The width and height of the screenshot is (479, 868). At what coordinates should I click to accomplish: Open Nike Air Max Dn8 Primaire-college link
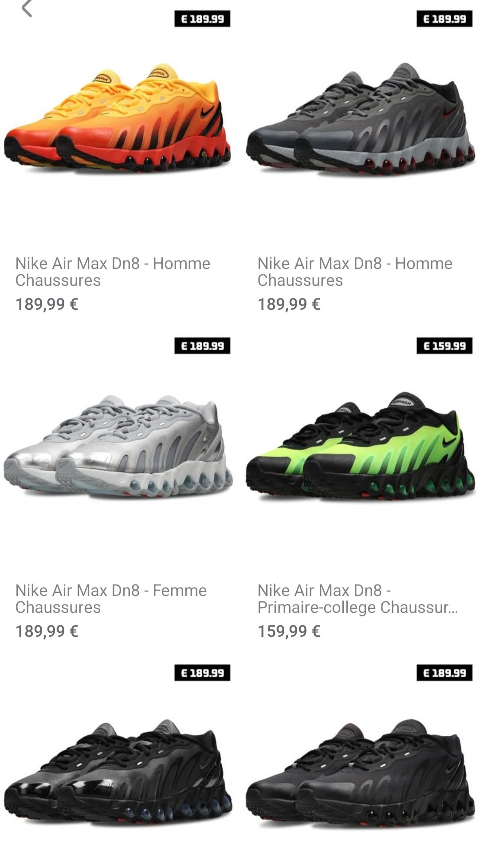357,599
